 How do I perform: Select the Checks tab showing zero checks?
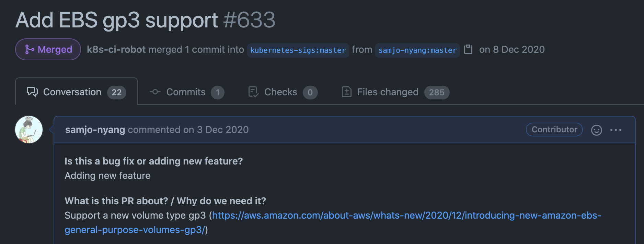(280, 92)
